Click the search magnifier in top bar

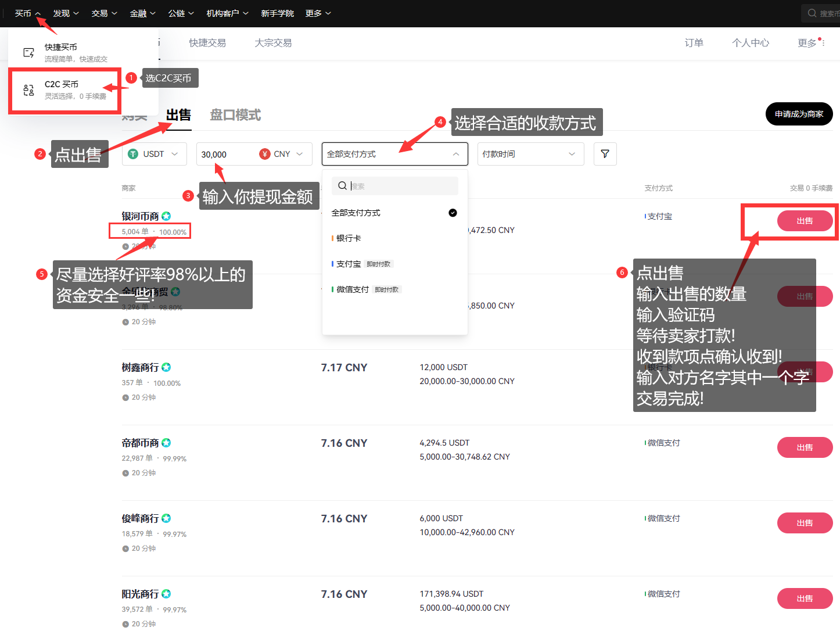pos(812,13)
